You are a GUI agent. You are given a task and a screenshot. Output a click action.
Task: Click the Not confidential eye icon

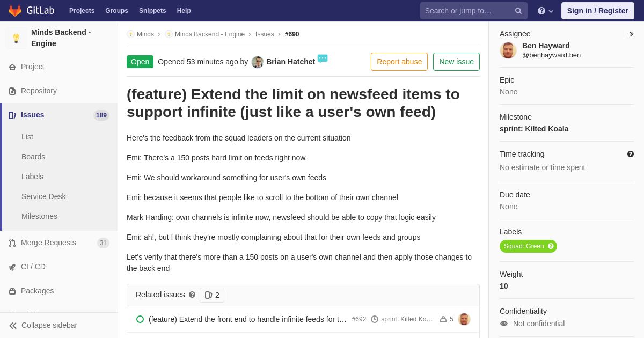click(x=504, y=324)
